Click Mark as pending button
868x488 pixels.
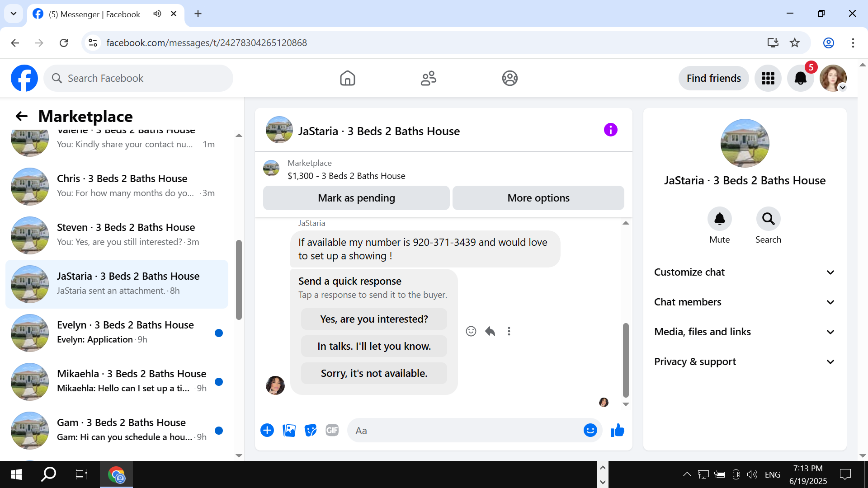point(356,198)
